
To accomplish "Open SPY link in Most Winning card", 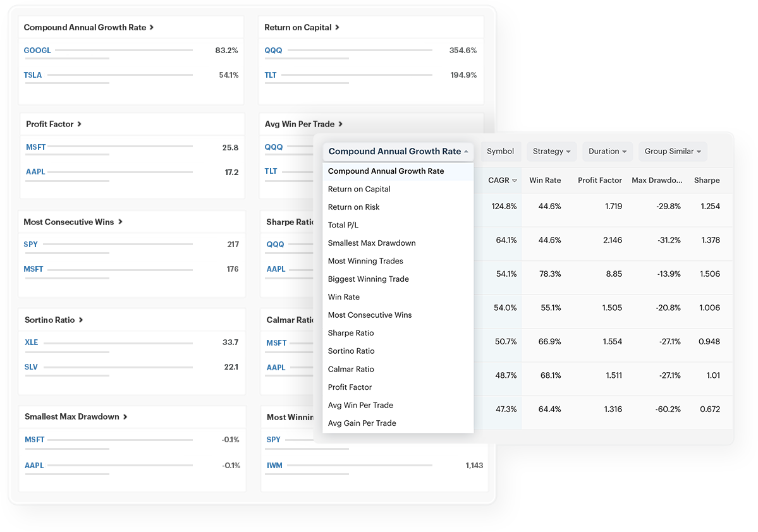I will 274,440.
